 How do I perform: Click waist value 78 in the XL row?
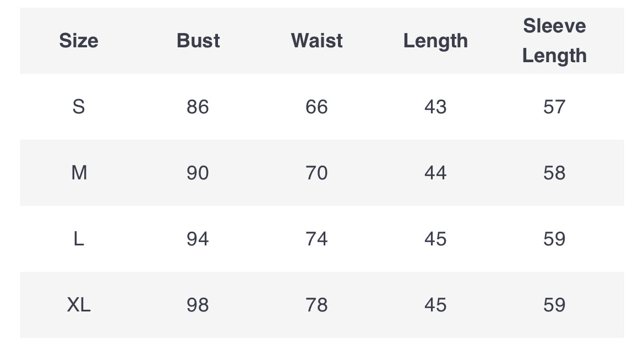coord(316,305)
